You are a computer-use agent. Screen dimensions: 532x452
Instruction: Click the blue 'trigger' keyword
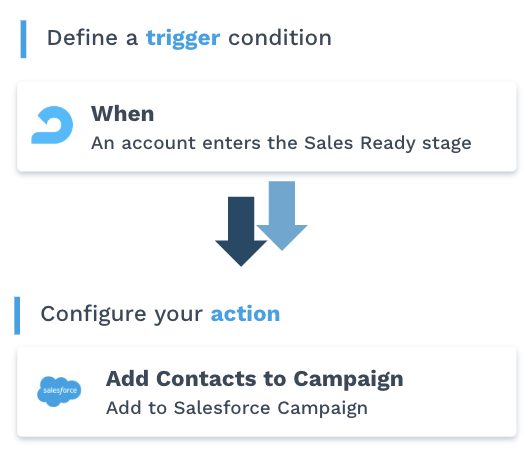tap(183, 39)
